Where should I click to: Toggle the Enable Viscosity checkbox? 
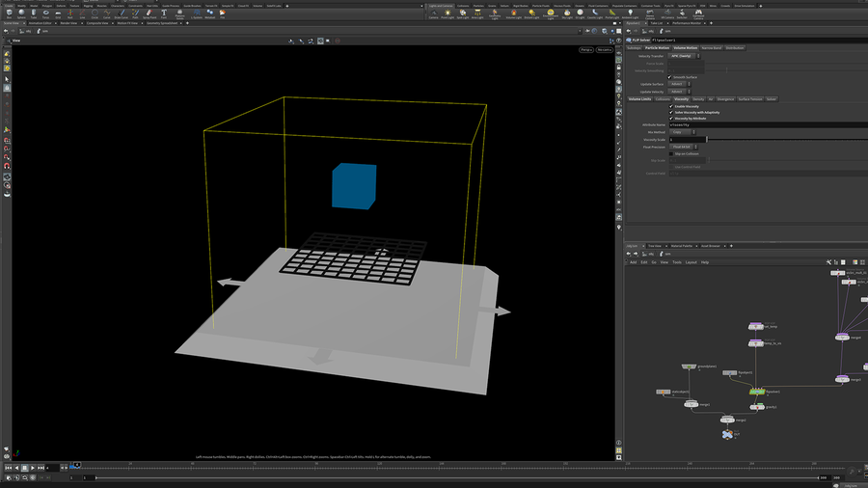671,106
